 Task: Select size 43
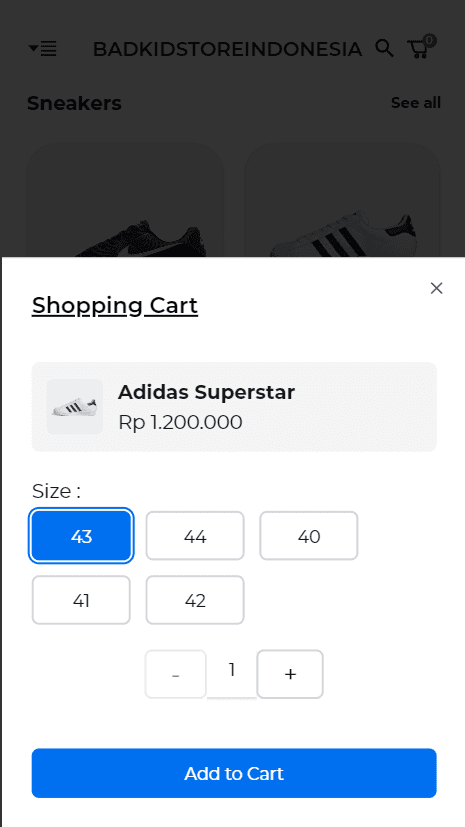(x=81, y=536)
